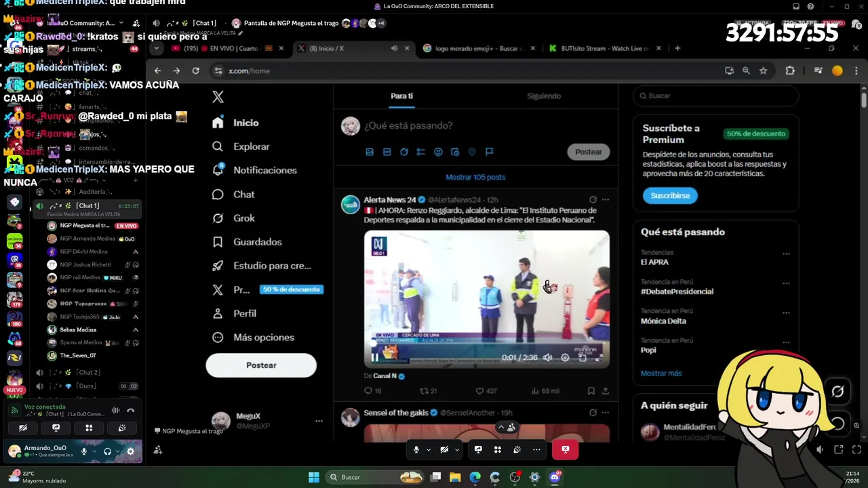Toggle camera button in voice panel
This screenshot has width=868, height=488.
click(x=23, y=428)
